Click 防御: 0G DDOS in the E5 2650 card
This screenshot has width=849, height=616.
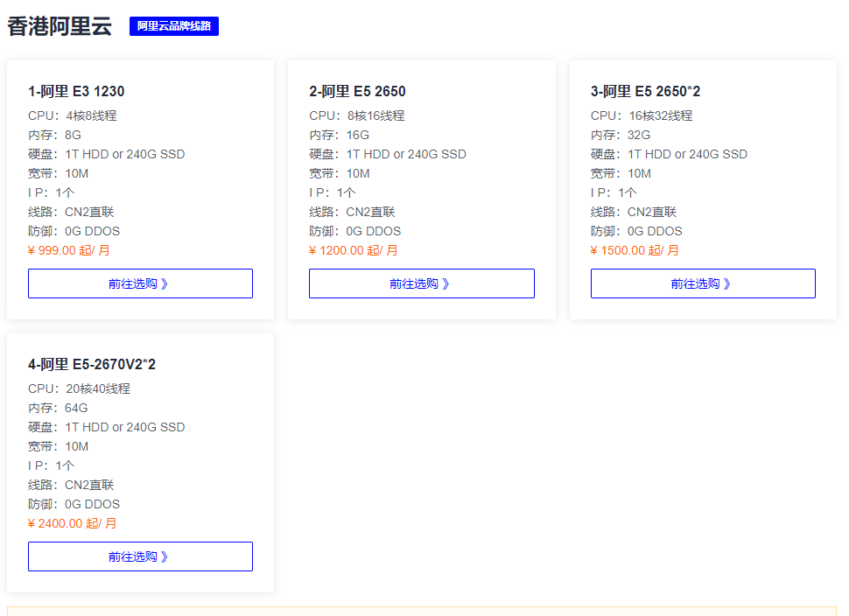(x=355, y=231)
